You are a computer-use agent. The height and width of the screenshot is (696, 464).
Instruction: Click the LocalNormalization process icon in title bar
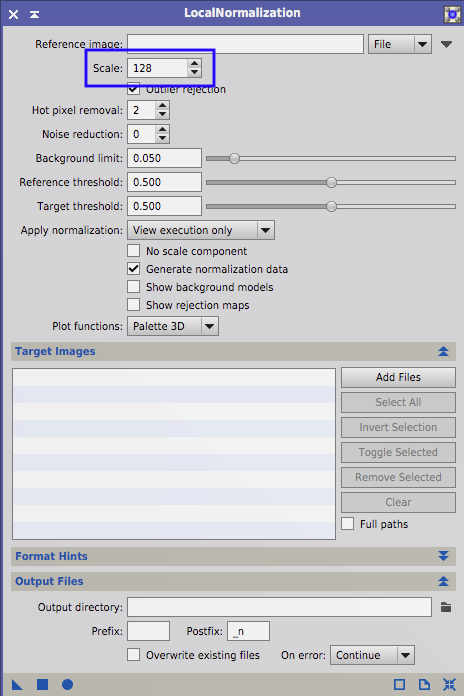(x=452, y=14)
